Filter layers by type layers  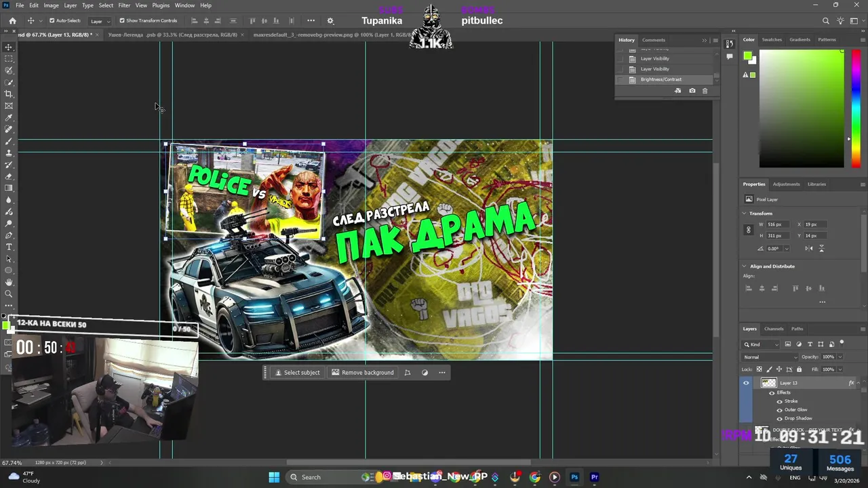pyautogui.click(x=810, y=344)
